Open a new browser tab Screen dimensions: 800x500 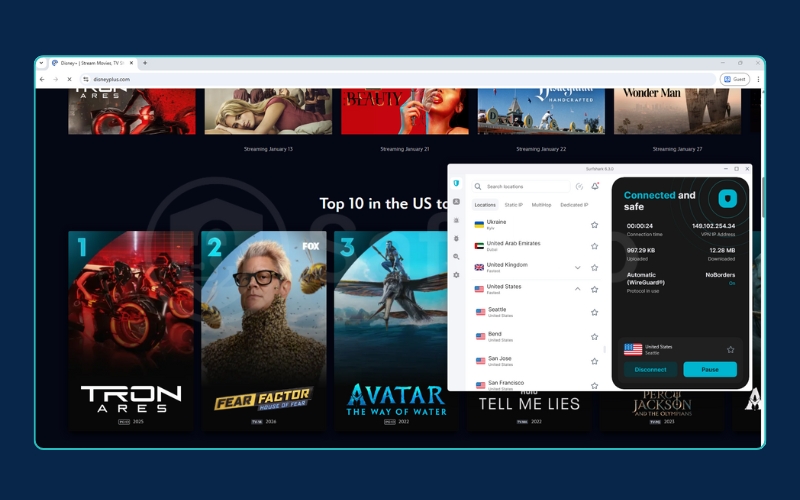[145, 63]
